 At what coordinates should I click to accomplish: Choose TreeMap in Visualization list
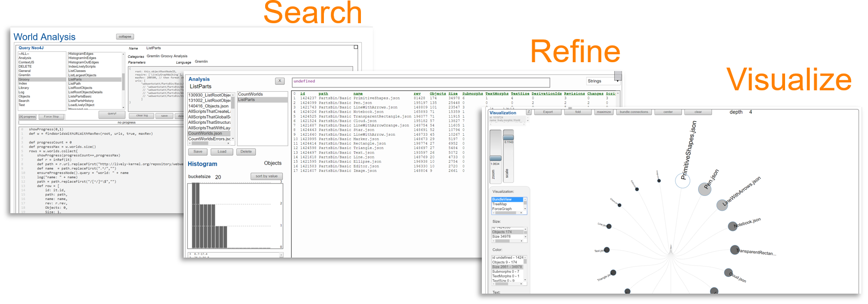click(x=500, y=204)
